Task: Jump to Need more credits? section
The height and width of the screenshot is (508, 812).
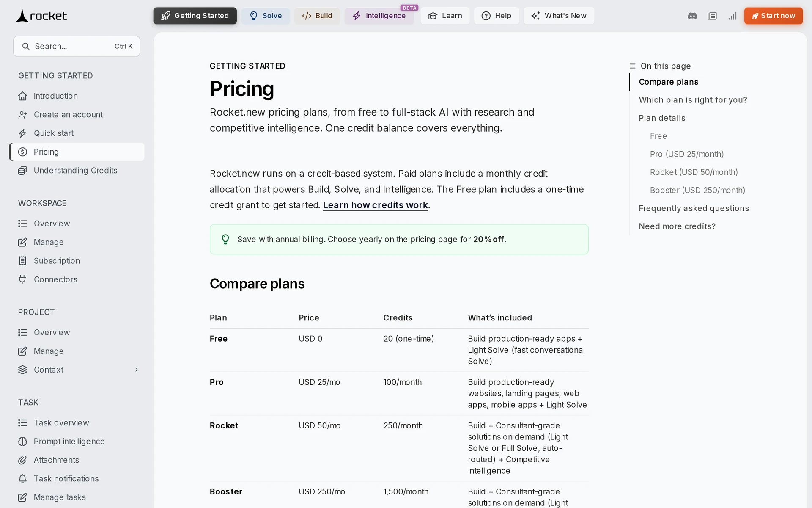Action: (x=677, y=226)
